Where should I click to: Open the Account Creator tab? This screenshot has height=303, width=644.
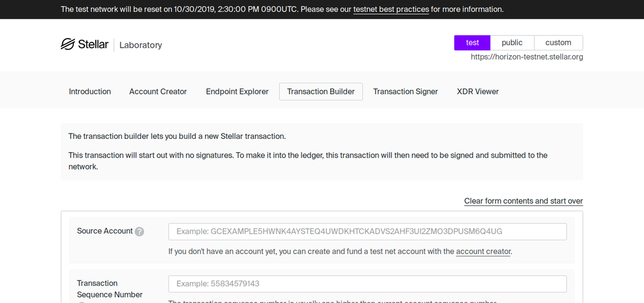[x=158, y=92]
